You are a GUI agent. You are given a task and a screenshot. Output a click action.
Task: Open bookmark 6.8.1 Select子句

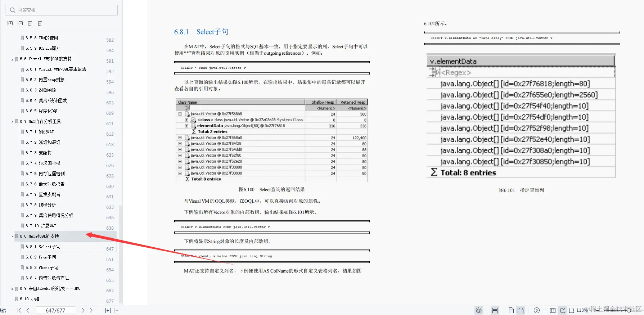(x=43, y=247)
